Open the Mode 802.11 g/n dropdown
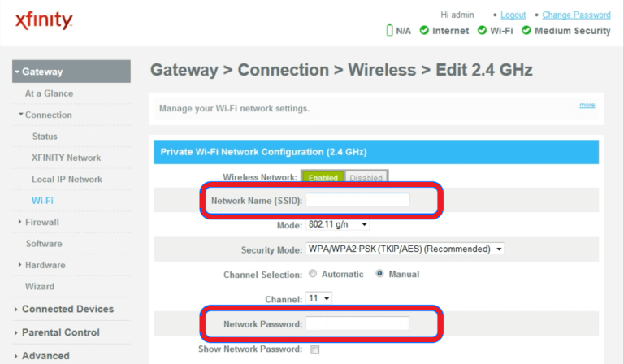The image size is (624, 364). point(338,224)
